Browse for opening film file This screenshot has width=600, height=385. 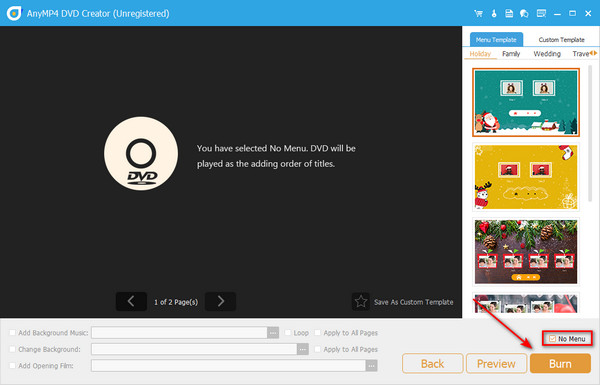[x=371, y=366]
